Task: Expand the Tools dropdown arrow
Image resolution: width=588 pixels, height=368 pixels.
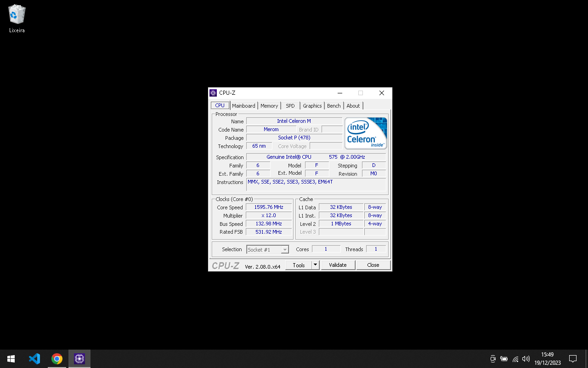Action: pyautogui.click(x=315, y=265)
